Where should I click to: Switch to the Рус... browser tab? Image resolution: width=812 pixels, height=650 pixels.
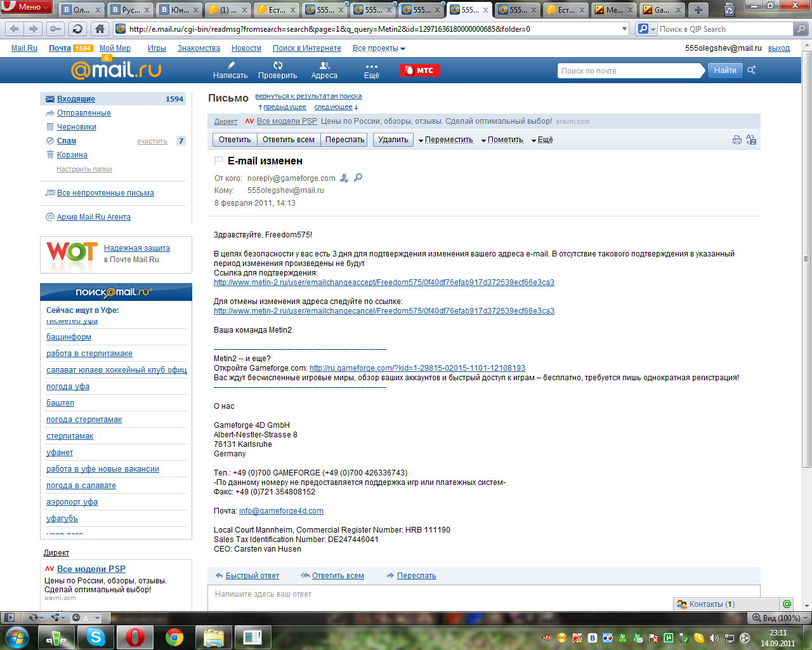pos(131,10)
